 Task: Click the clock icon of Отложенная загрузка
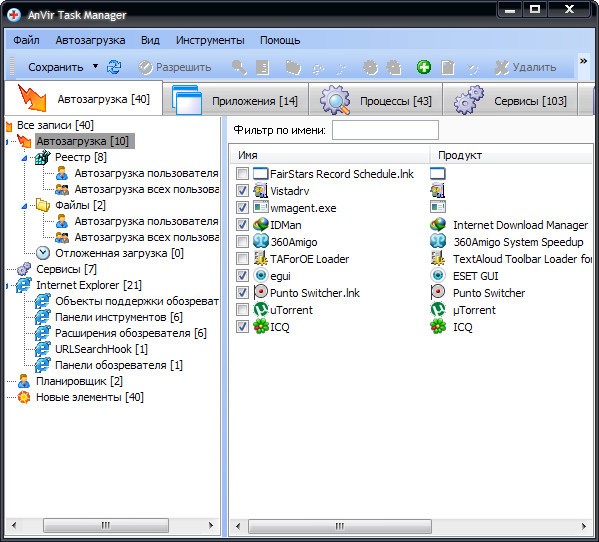pyautogui.click(x=43, y=253)
